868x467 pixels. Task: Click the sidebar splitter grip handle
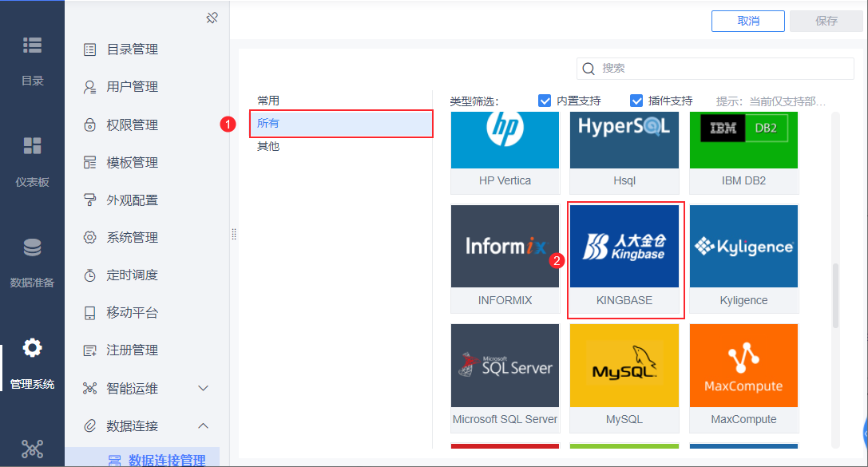click(234, 234)
